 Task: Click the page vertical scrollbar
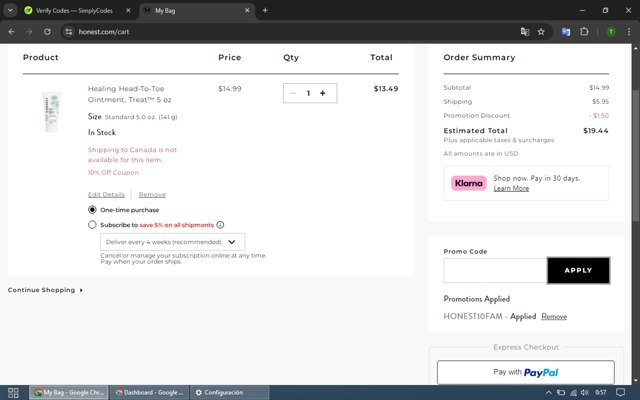(x=636, y=155)
